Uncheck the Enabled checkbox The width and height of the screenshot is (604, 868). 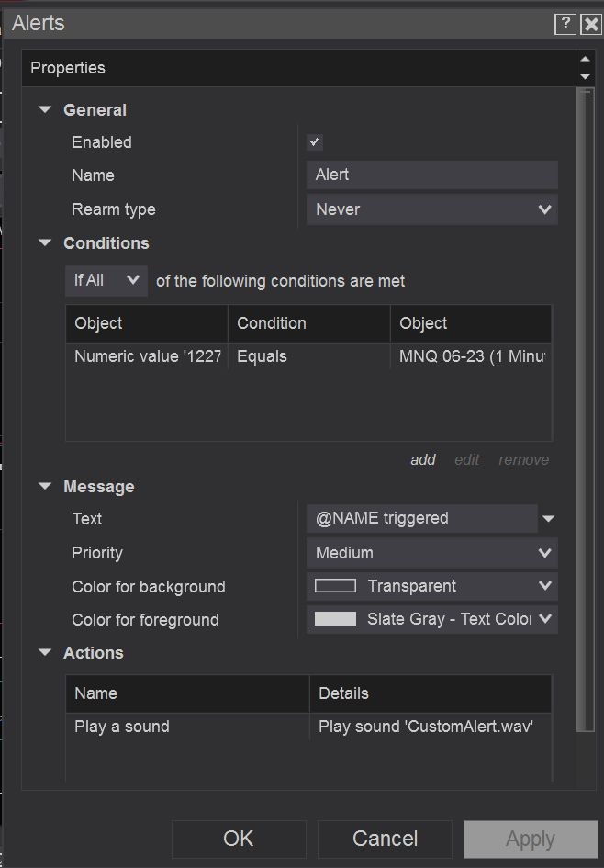point(315,142)
